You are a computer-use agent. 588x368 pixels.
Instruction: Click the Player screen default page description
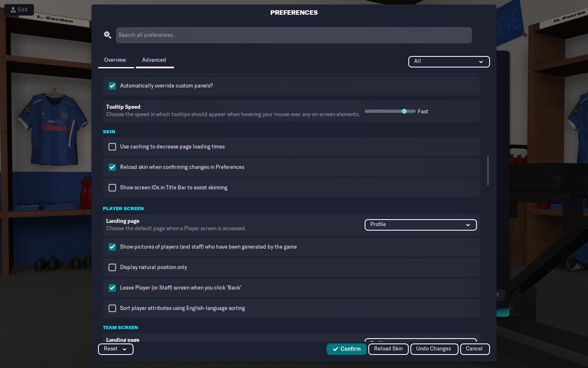(176, 229)
